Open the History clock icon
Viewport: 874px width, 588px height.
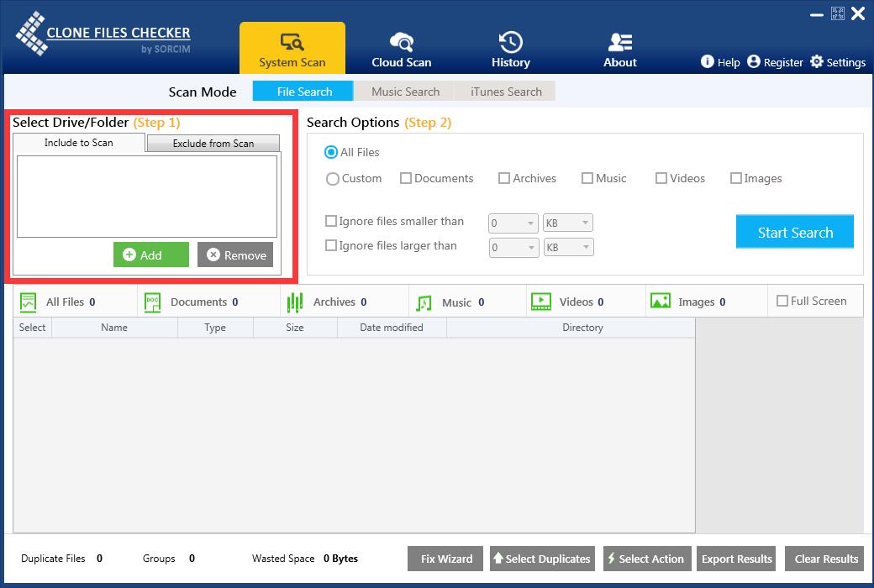click(510, 42)
